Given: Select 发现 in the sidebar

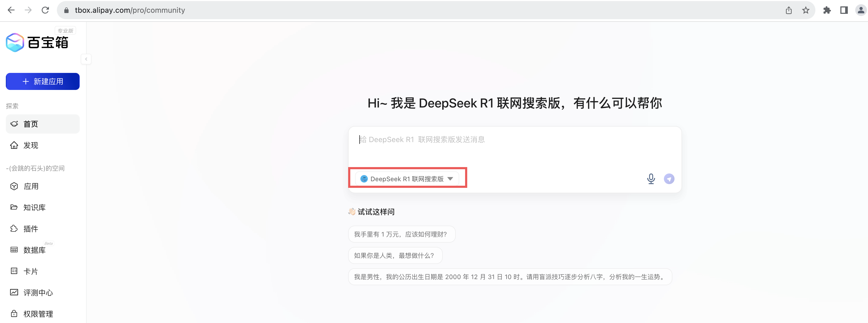Looking at the screenshot, I should click(x=31, y=145).
